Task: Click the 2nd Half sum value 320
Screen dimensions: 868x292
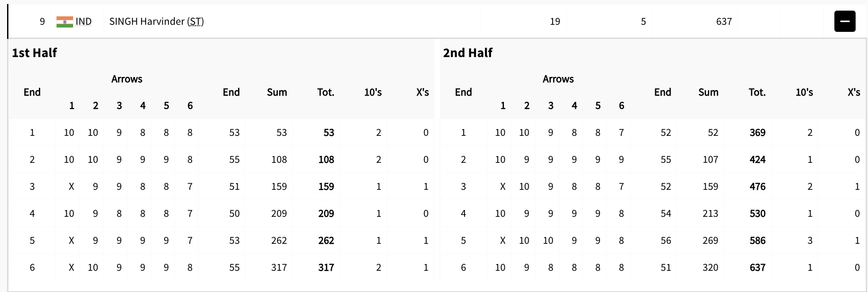Action: (x=710, y=268)
